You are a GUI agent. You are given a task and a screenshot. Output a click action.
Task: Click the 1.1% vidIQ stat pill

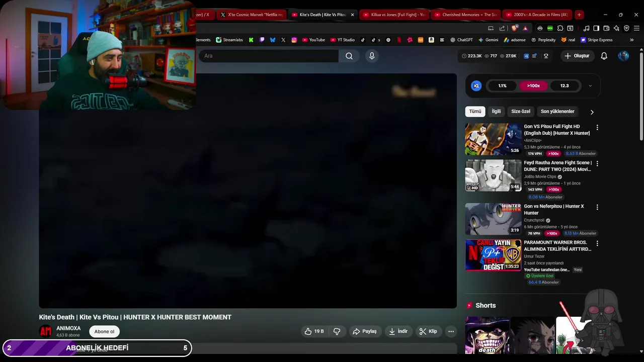click(x=502, y=86)
